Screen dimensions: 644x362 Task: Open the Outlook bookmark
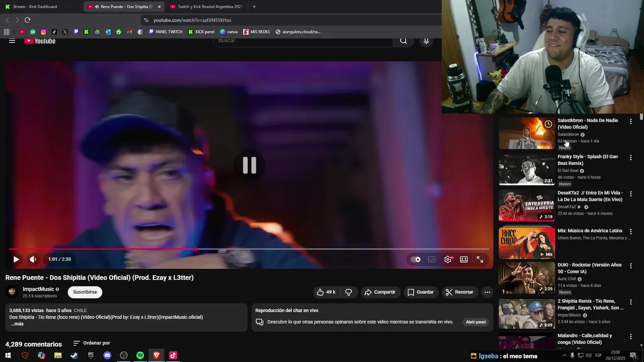(x=108, y=32)
